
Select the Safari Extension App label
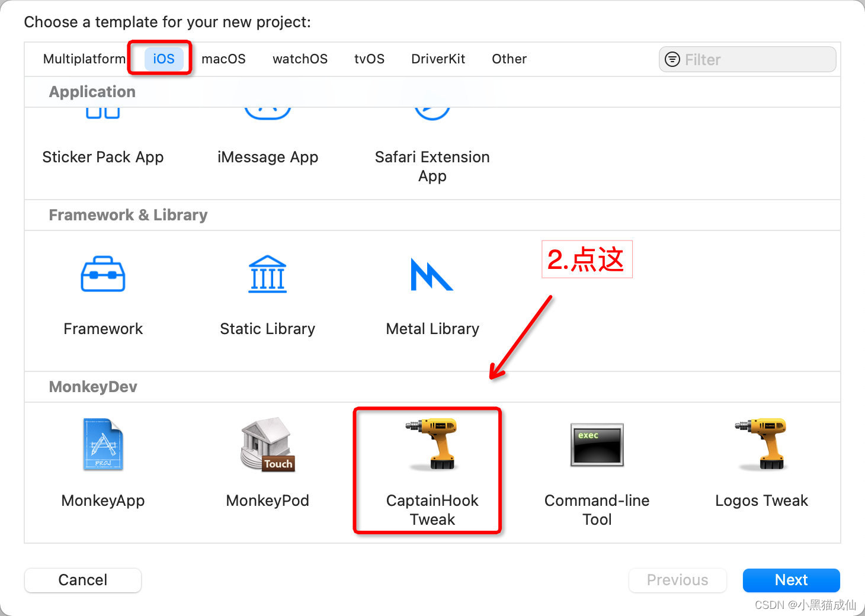(x=432, y=166)
